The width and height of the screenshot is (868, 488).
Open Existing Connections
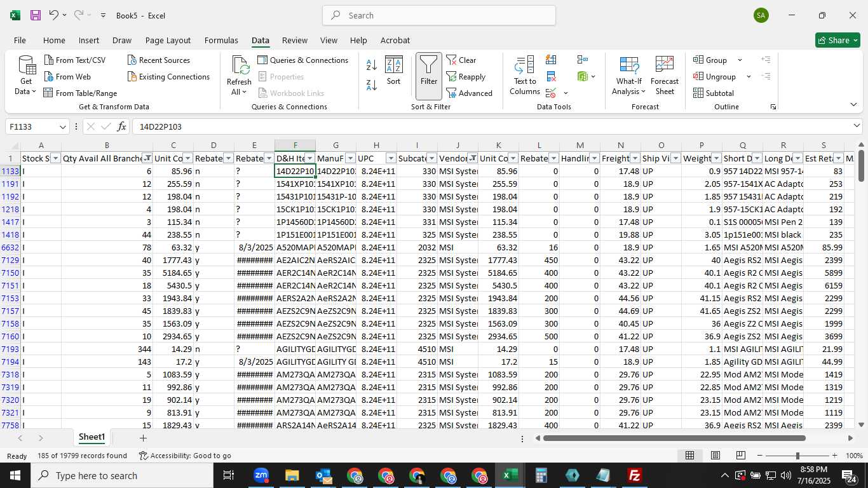168,77
